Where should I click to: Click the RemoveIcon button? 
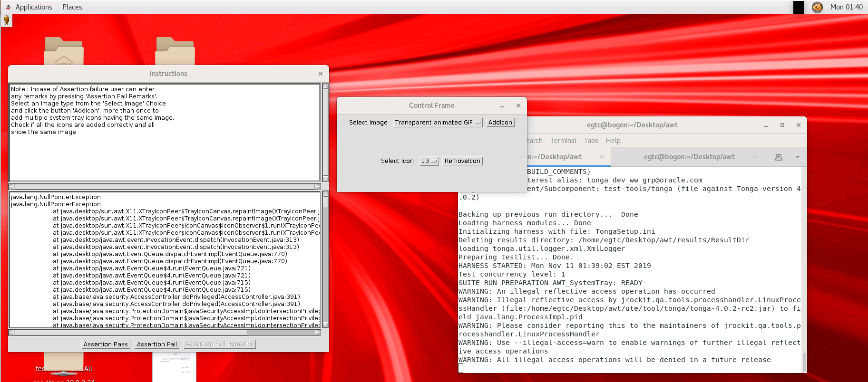point(462,161)
